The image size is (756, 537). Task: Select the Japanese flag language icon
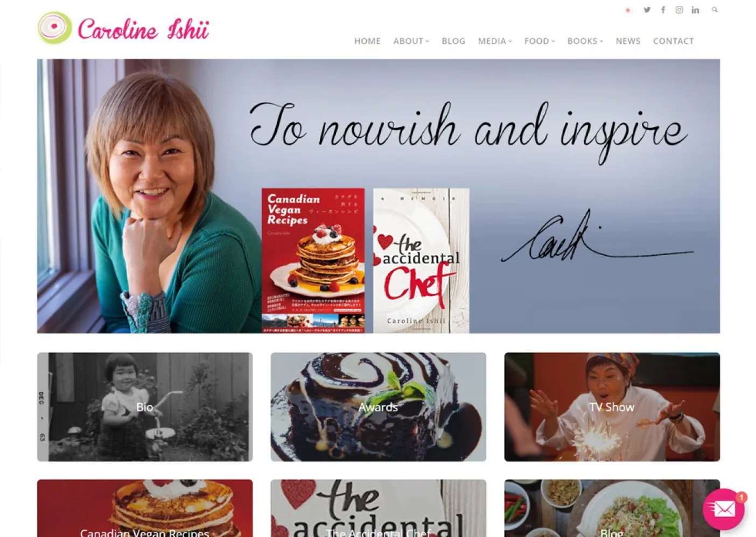point(628,10)
